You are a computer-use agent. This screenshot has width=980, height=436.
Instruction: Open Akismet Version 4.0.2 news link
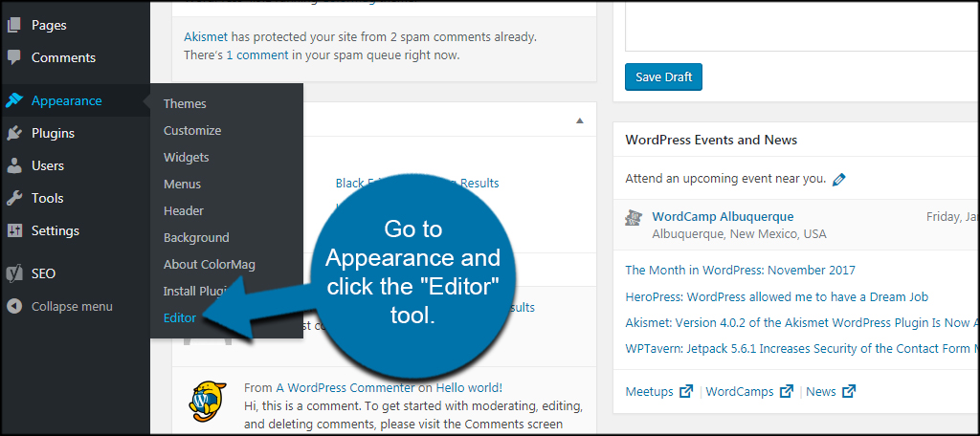(803, 323)
